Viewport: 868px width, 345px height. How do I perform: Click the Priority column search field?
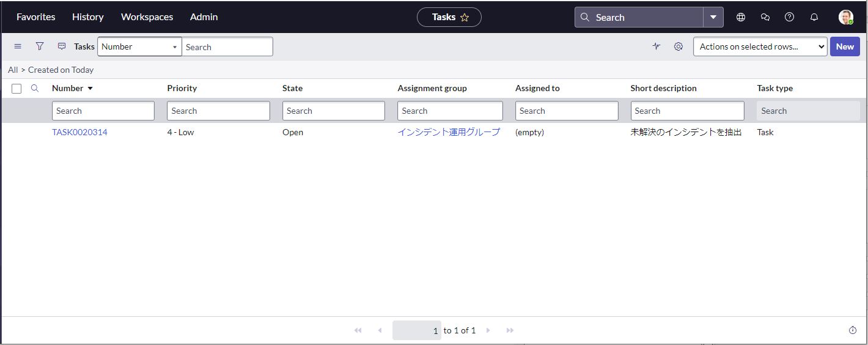(218, 111)
